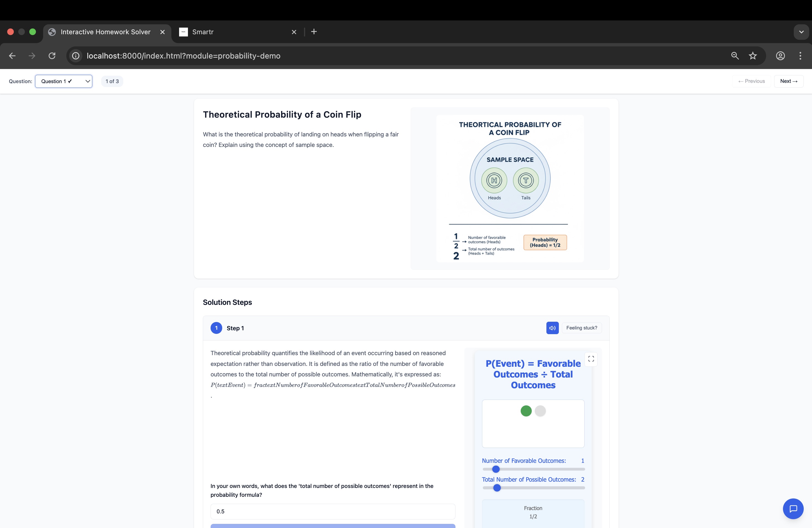The height and width of the screenshot is (528, 812).
Task: Navigate back in browser history
Action: tap(12, 56)
